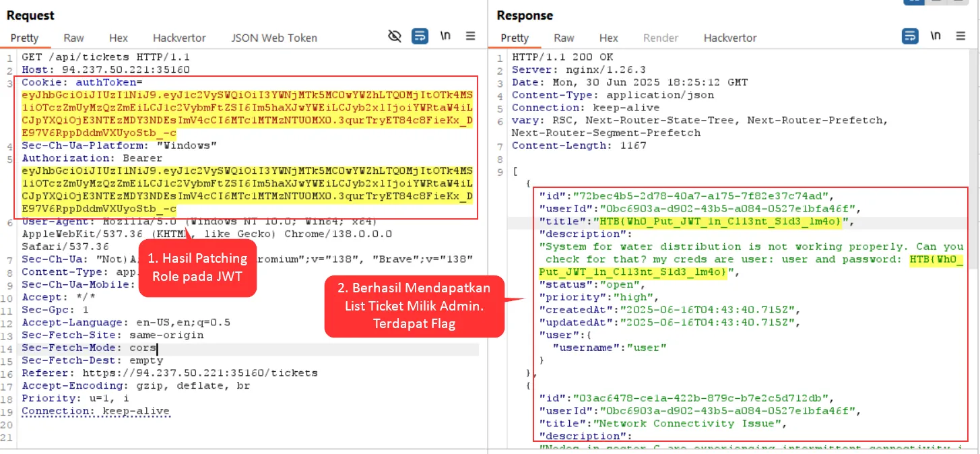This screenshot has height=454, width=980.
Task: Select the Request Pretty tab
Action: 25,38
